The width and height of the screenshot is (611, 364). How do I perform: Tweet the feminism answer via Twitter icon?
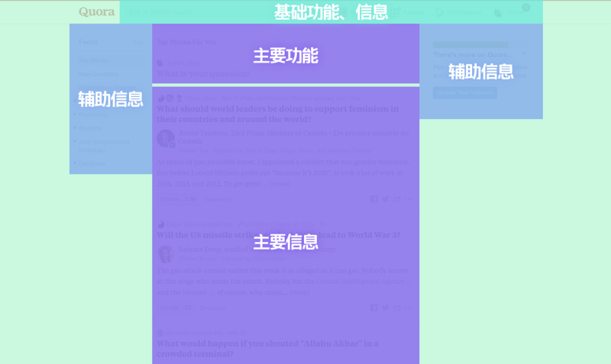coord(385,199)
